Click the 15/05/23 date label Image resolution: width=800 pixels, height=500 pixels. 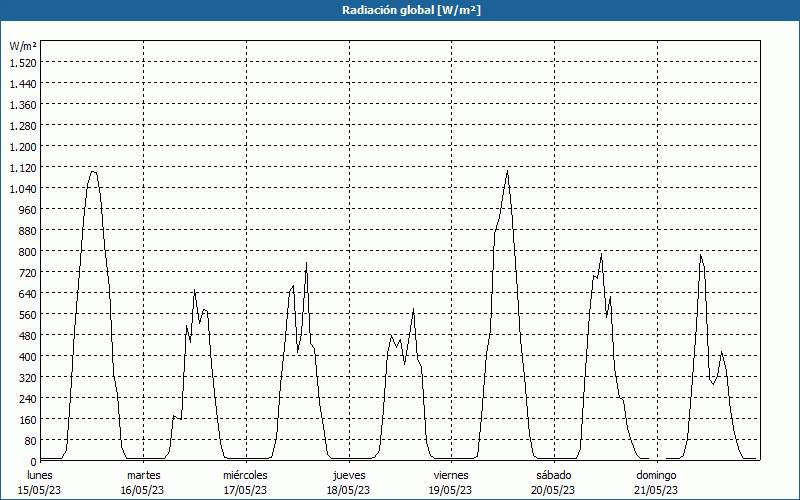[40, 490]
